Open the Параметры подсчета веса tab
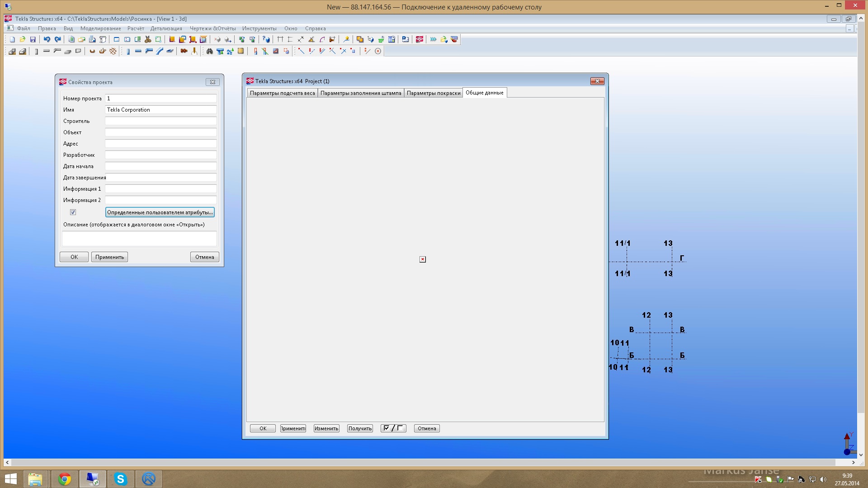Image resolution: width=868 pixels, height=488 pixels. pos(282,93)
